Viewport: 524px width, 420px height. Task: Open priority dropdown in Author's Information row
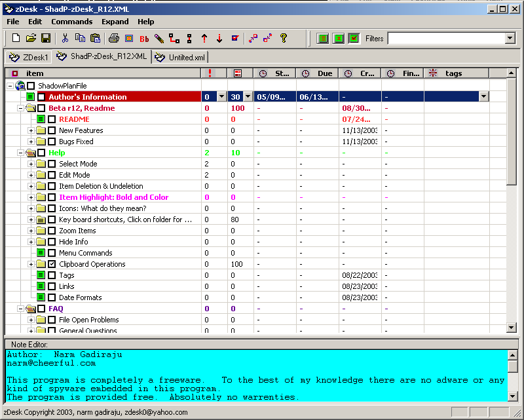click(x=222, y=96)
